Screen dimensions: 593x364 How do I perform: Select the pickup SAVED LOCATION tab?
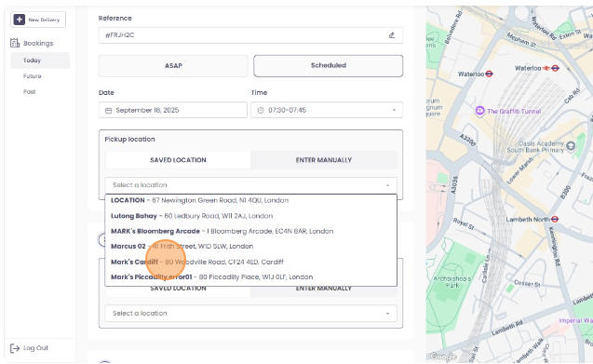click(x=178, y=160)
